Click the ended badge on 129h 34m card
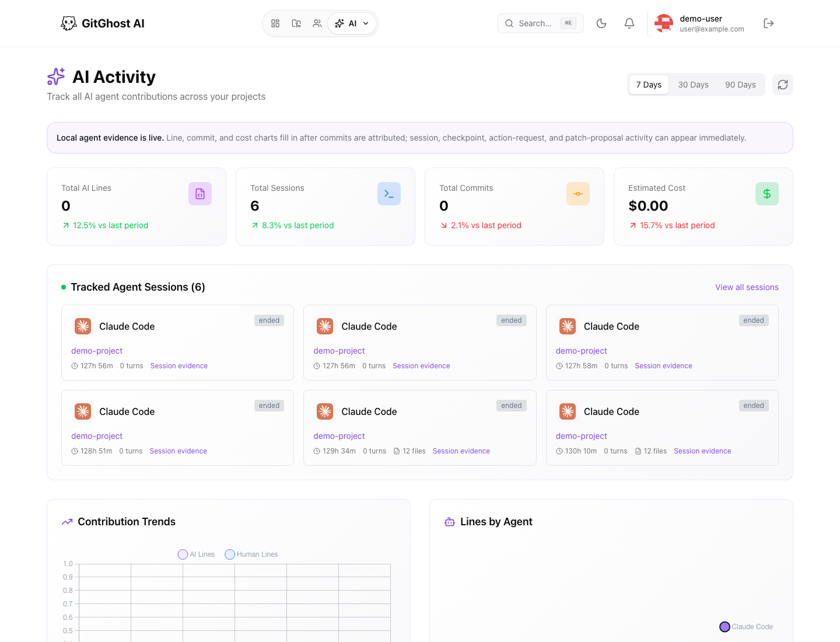Viewport: 840px width, 642px height. pos(512,406)
